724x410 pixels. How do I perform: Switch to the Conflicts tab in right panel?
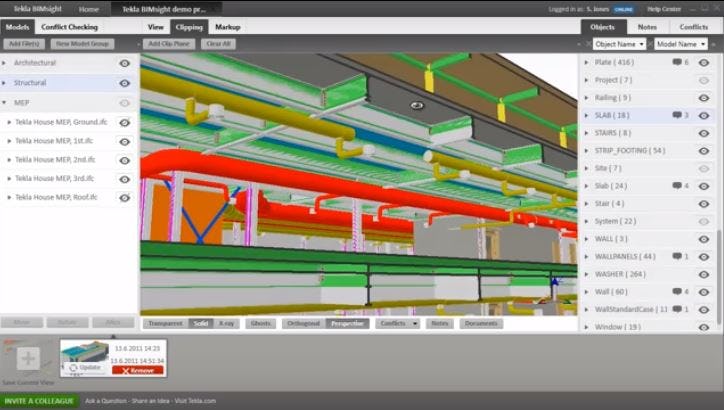(694, 27)
